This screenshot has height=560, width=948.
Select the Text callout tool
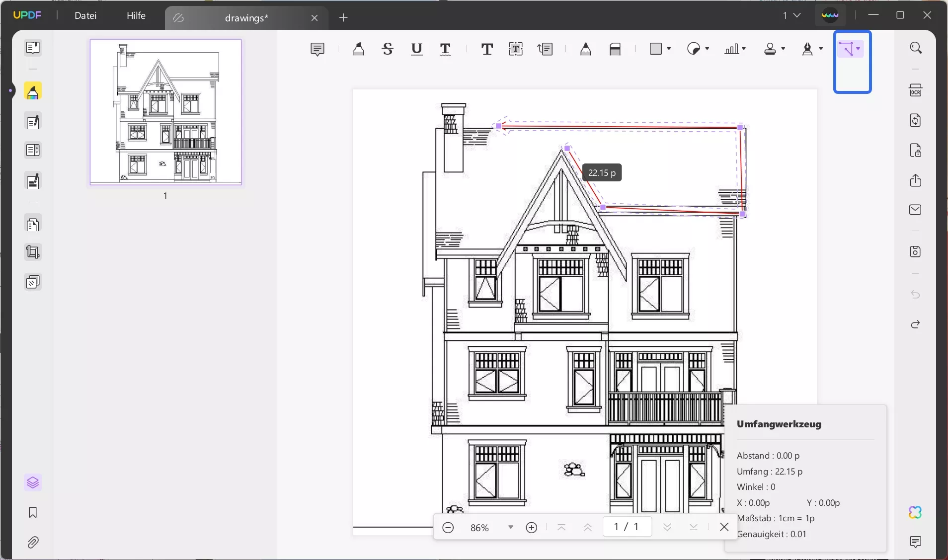click(x=545, y=49)
